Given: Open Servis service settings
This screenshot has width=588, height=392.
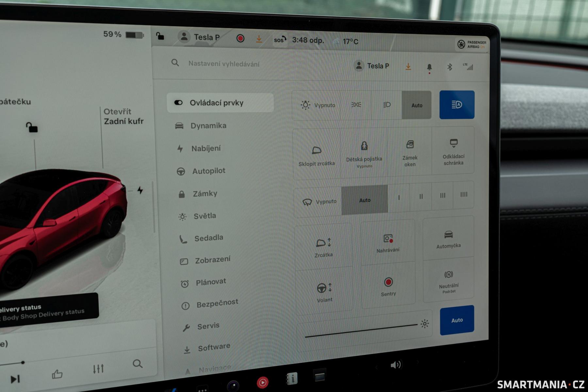Looking at the screenshot, I should [x=201, y=326].
